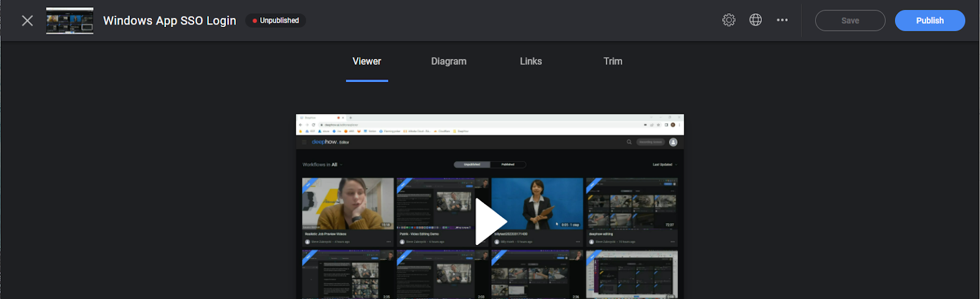The width and height of the screenshot is (980, 299).
Task: Switch to the Viewer tab
Action: (x=367, y=61)
